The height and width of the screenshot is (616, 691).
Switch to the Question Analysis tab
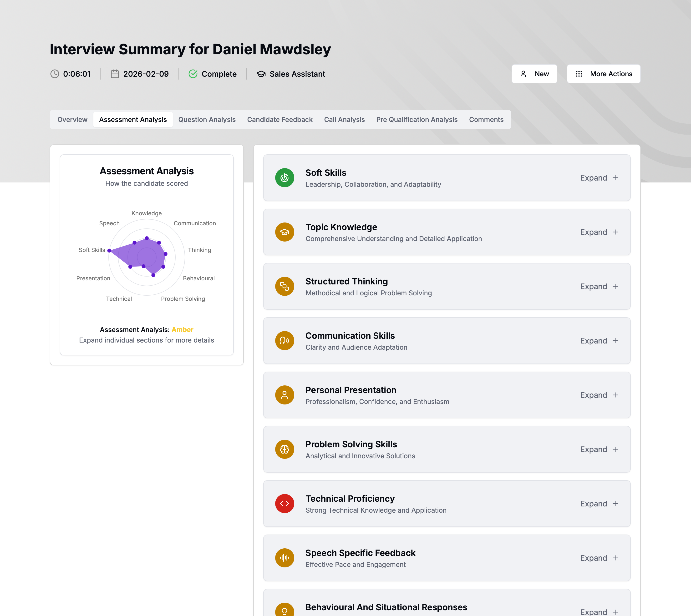click(x=207, y=120)
